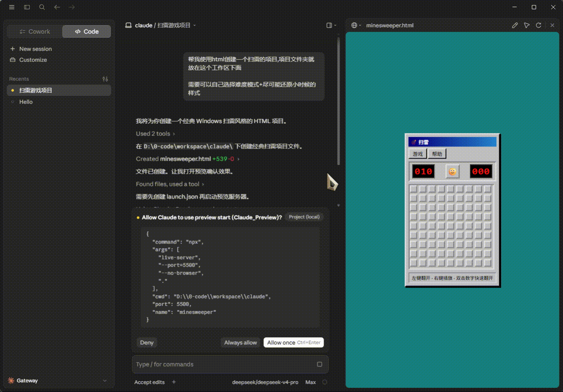Focus the 'Type / for commands' input
Viewport: 563px width, 392px height.
pyautogui.click(x=223, y=364)
